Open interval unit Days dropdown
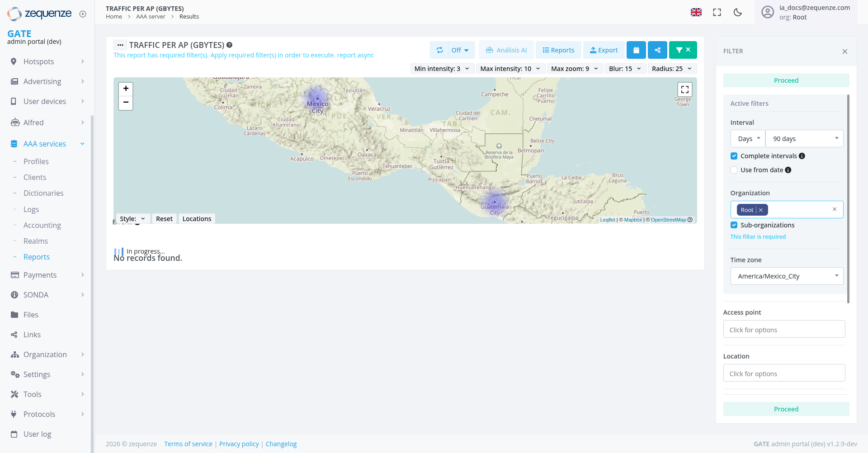This screenshot has height=453, width=868. (748, 139)
